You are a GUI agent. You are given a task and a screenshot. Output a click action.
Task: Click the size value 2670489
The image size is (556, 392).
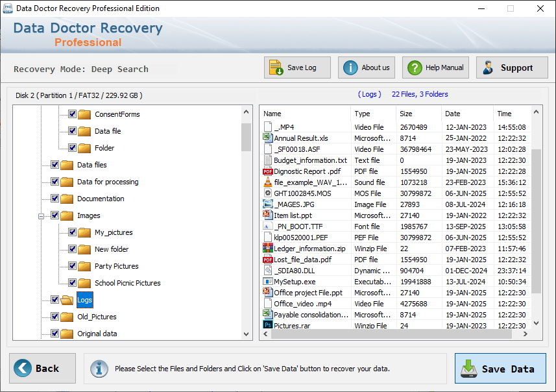click(413, 127)
